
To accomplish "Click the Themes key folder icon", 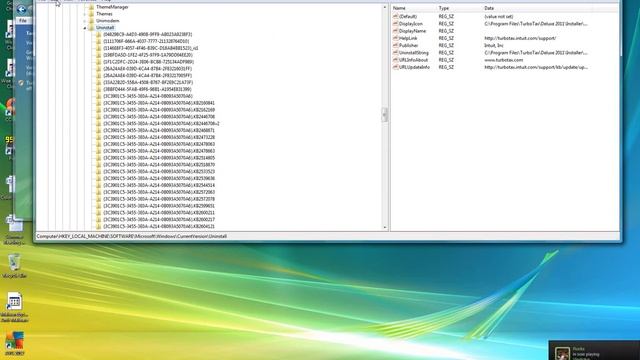I will coord(91,14).
